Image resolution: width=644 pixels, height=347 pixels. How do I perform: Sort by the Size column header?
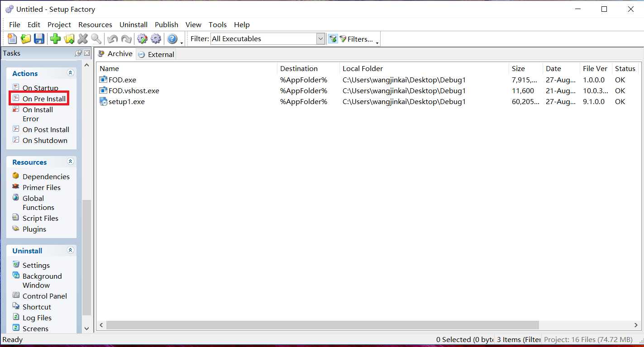(526, 68)
